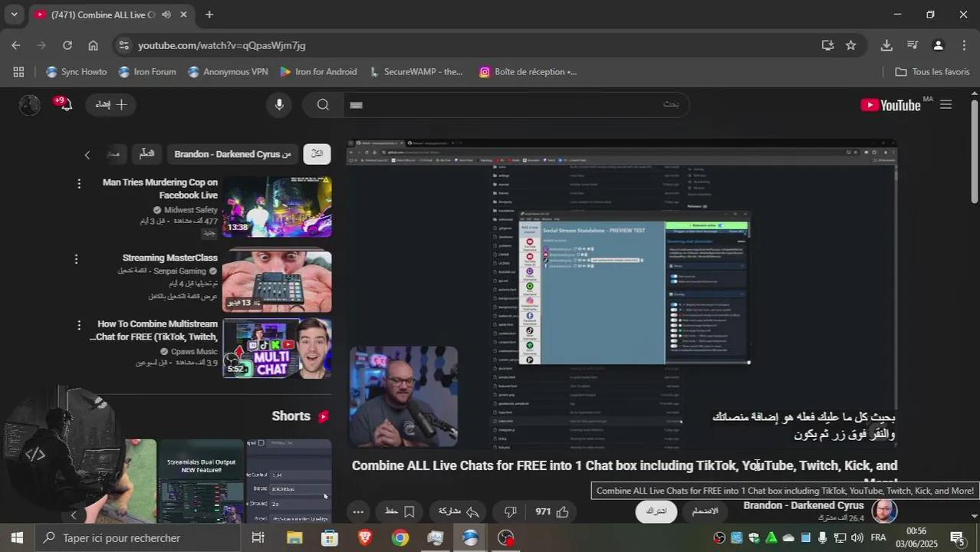Open the YouTube hamburger guide menu
980x552 pixels.
(945, 105)
